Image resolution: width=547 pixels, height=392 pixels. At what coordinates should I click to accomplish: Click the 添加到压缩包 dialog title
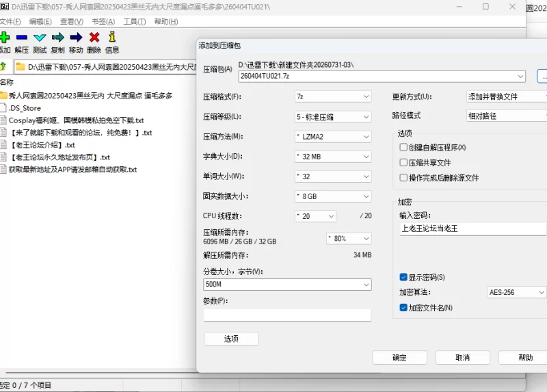point(219,45)
